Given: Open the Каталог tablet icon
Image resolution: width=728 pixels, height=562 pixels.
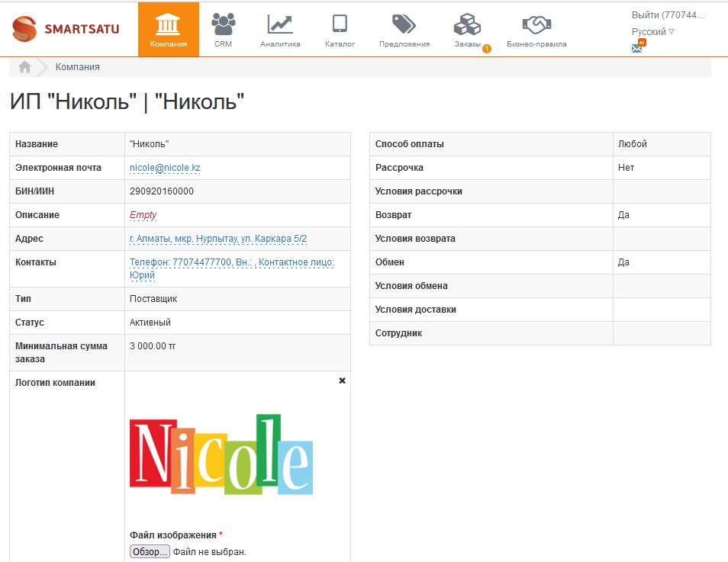Looking at the screenshot, I should [340, 25].
